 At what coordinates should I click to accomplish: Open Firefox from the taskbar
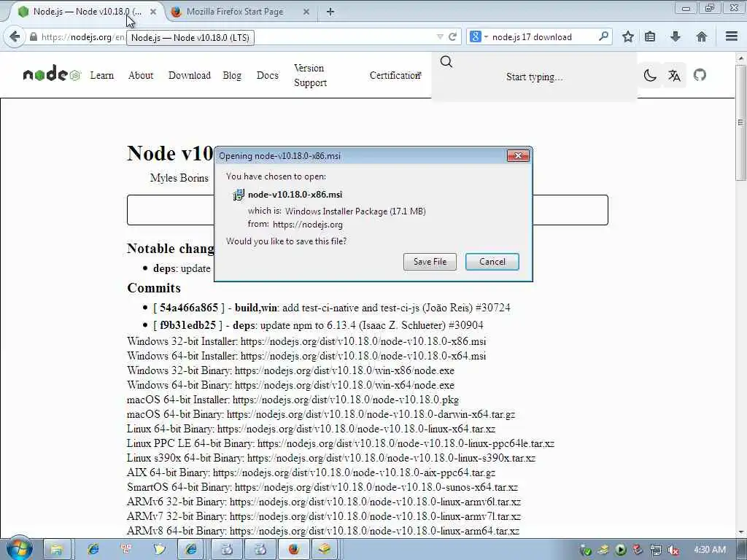(293, 550)
